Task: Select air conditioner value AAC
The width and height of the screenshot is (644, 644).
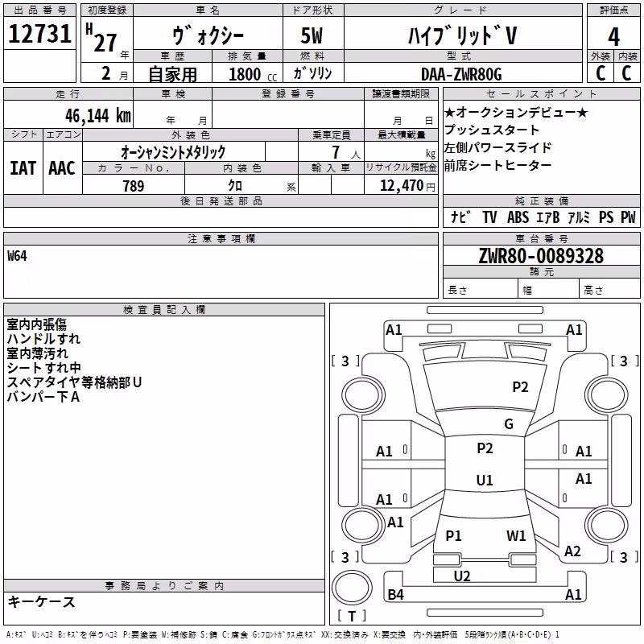Action: [x=62, y=168]
